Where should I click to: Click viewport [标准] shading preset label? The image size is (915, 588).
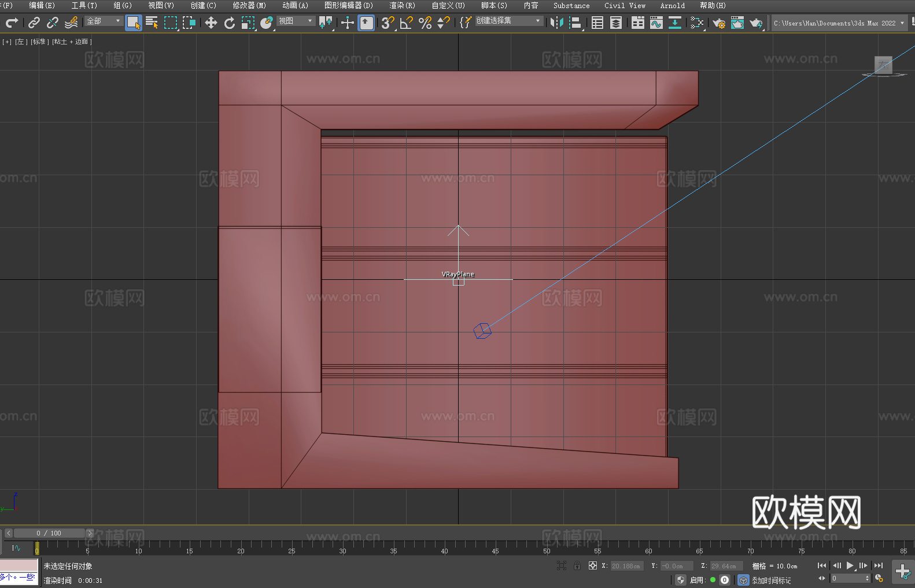pyautogui.click(x=39, y=42)
